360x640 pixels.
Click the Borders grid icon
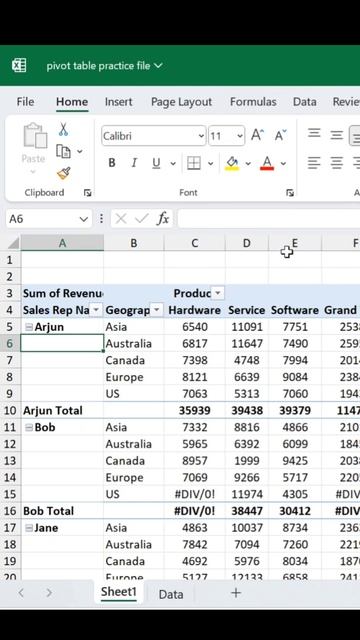pyautogui.click(x=193, y=163)
